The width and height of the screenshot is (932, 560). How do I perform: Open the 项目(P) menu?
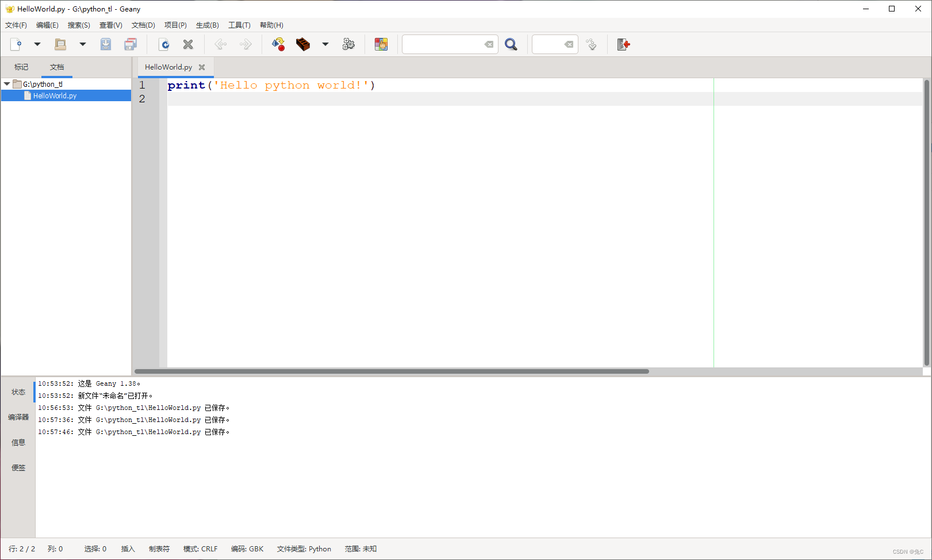pos(175,25)
